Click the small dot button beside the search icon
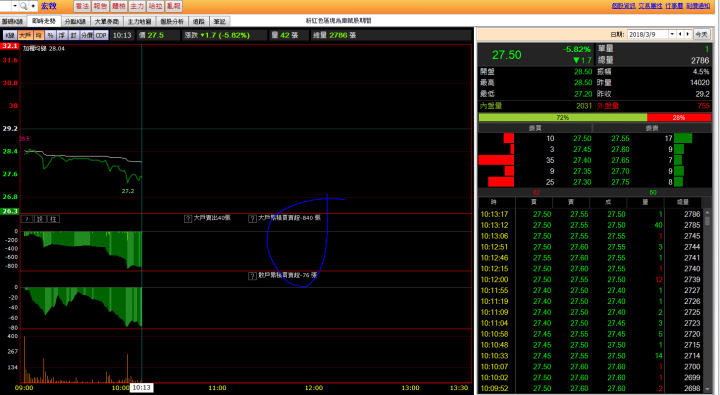The width and height of the screenshot is (720, 395). pyautogui.click(x=34, y=6)
